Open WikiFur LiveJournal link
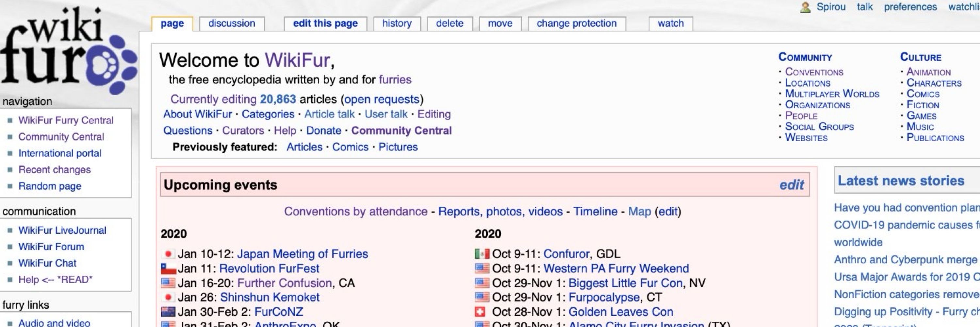Screen dimensions: 980x327 coord(62,230)
